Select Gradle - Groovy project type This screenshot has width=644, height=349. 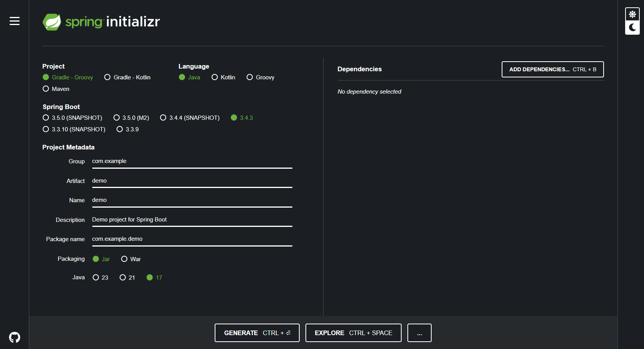[x=68, y=77]
